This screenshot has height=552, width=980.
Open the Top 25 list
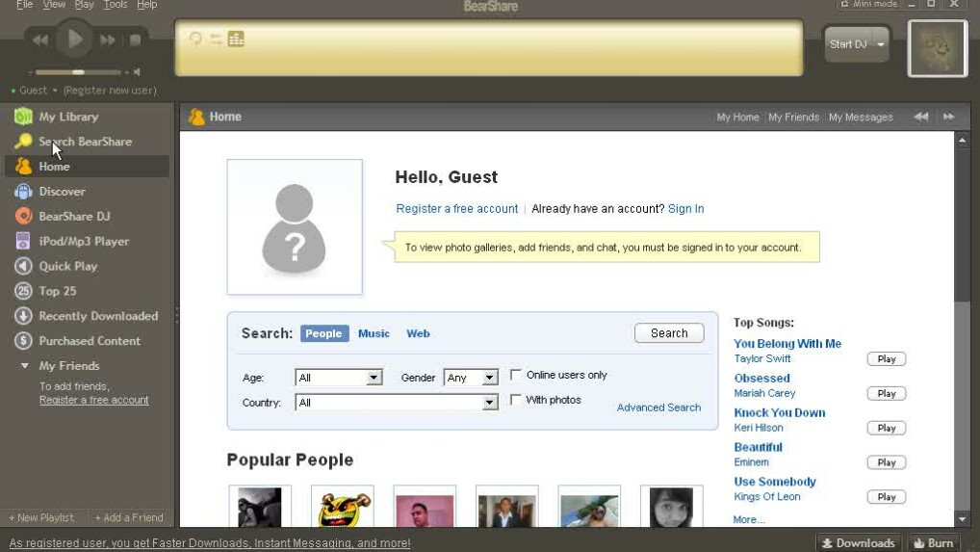tap(57, 291)
